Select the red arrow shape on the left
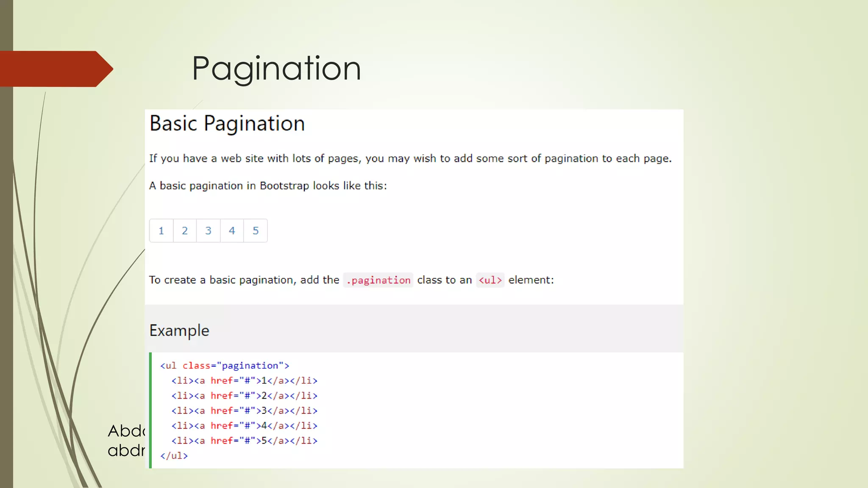868x488 pixels. tap(55, 69)
